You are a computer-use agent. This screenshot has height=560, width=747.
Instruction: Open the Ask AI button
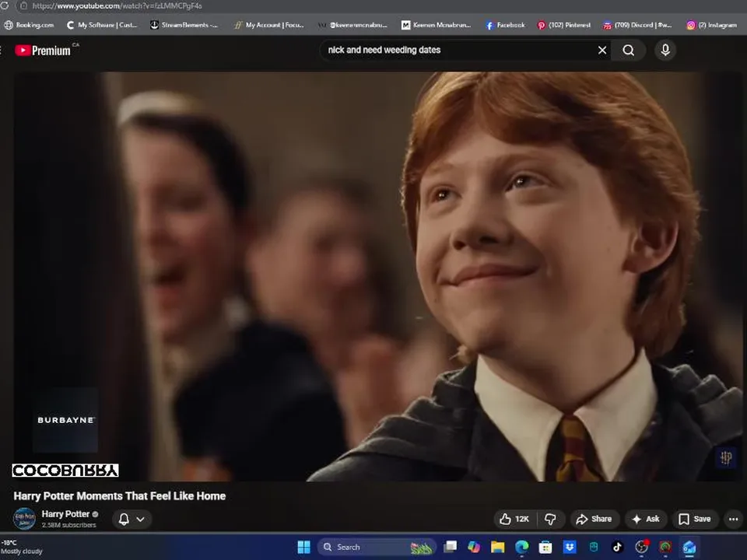coord(645,519)
